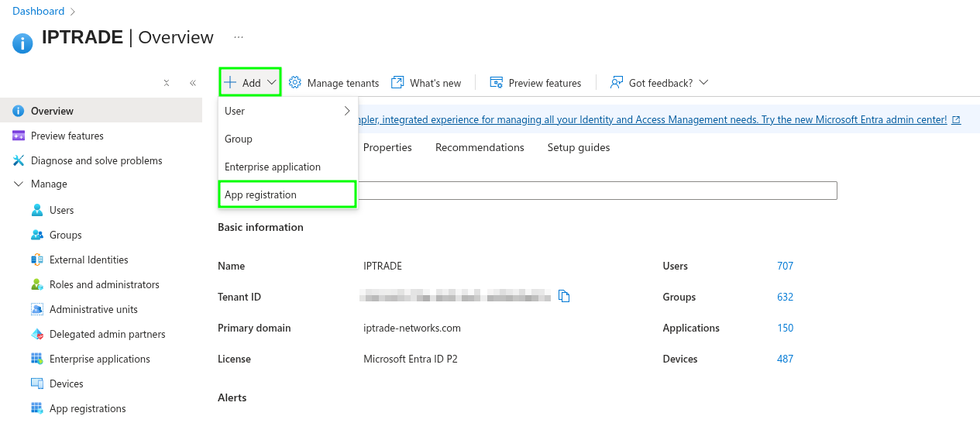Click the external link icon after Entra admin center

click(x=957, y=120)
